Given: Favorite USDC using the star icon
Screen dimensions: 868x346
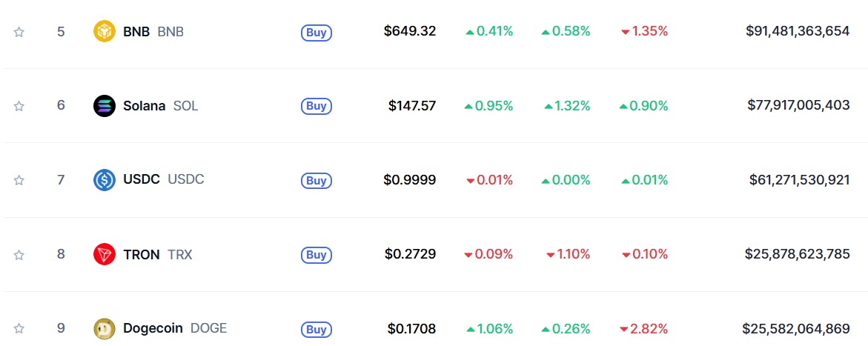Looking at the screenshot, I should [x=19, y=180].
